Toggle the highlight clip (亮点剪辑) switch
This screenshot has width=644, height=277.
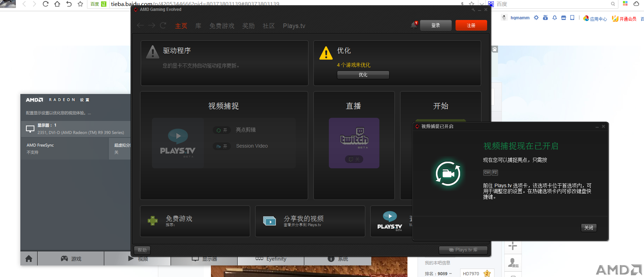point(222,130)
